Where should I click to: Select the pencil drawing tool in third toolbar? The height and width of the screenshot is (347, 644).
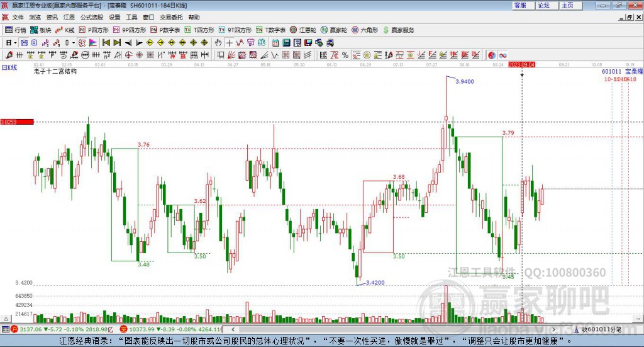coord(9,55)
